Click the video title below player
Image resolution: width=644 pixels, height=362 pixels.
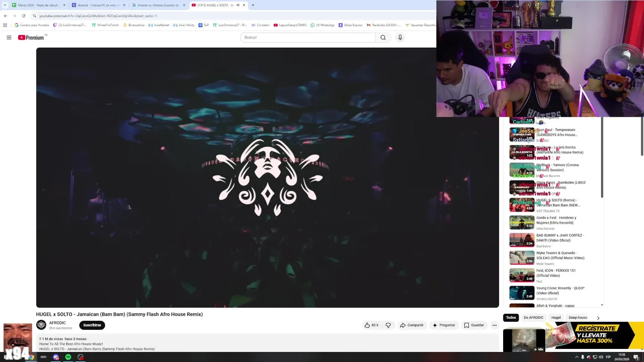pyautogui.click(x=119, y=314)
